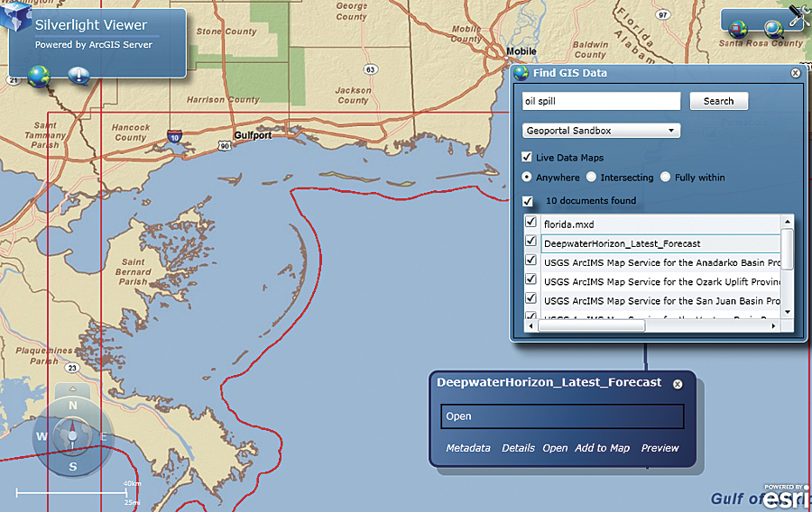
Task: Click the results horizontal scrollbar thumb
Action: tap(592, 325)
